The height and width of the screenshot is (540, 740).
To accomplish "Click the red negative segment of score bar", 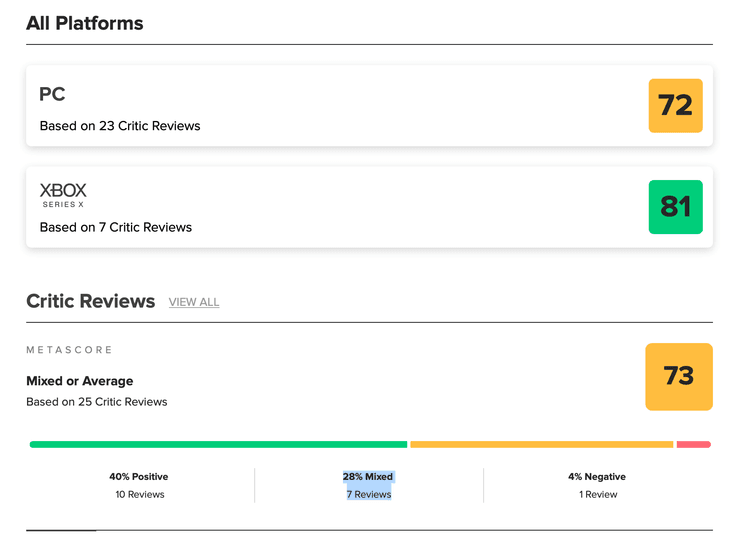I will pyautogui.click(x=693, y=444).
